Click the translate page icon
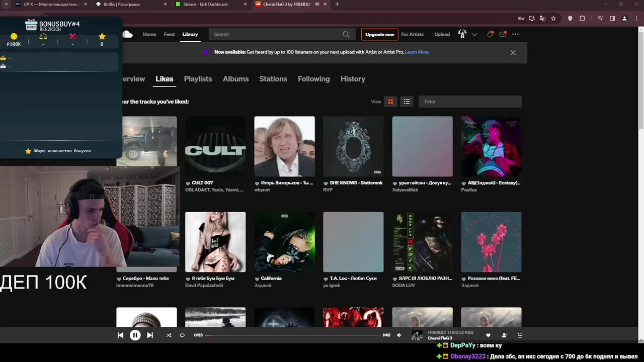The width and height of the screenshot is (644, 362). pyautogui.click(x=542, y=19)
